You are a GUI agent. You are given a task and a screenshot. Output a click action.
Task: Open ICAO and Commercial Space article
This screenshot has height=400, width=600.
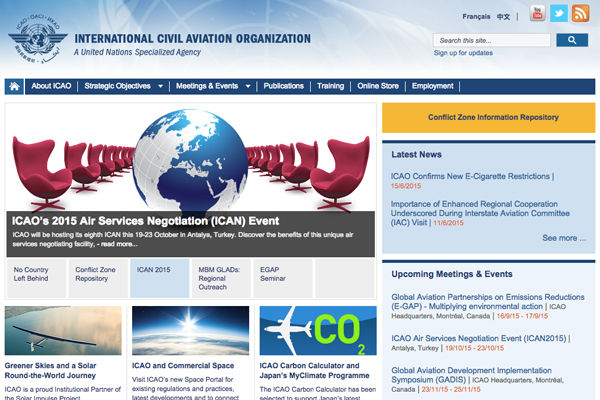click(183, 366)
